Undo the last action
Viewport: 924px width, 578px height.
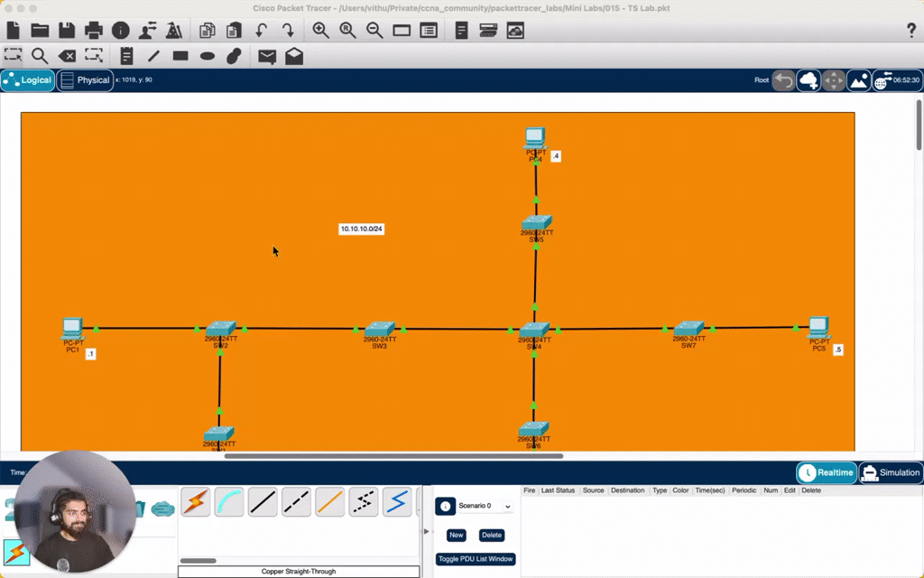click(261, 30)
